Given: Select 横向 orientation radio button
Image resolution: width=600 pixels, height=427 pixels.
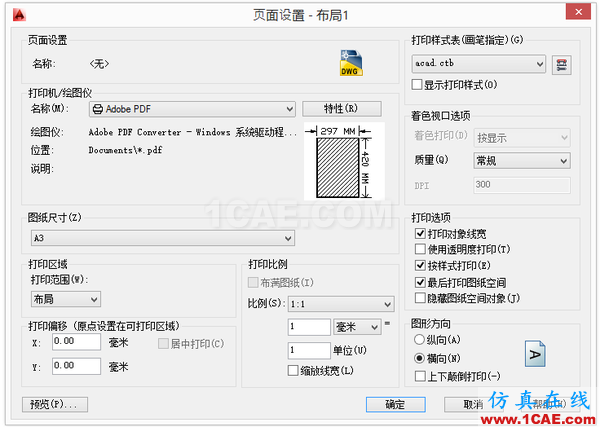Looking at the screenshot, I should point(419,359).
